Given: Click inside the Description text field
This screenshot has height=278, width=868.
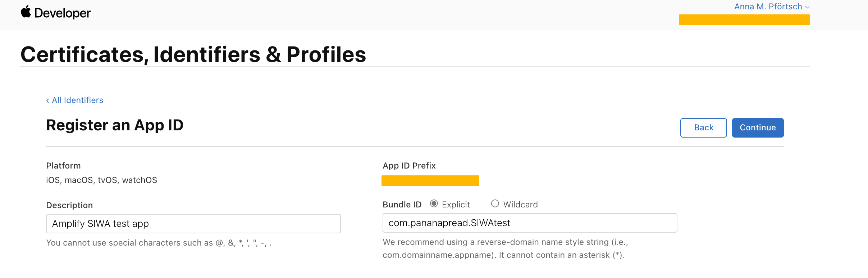Looking at the screenshot, I should coord(193,223).
